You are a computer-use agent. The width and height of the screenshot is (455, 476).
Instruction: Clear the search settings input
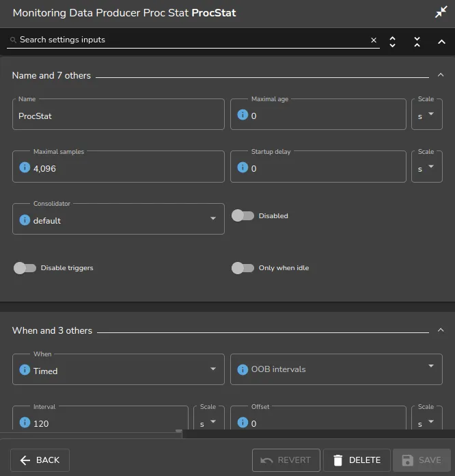pyautogui.click(x=374, y=40)
